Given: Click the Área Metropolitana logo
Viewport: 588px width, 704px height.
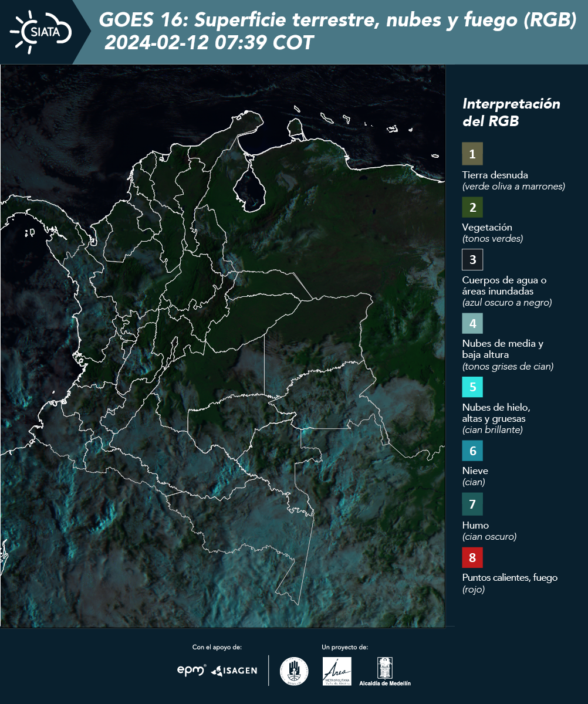Looking at the screenshot, I should point(337,671).
